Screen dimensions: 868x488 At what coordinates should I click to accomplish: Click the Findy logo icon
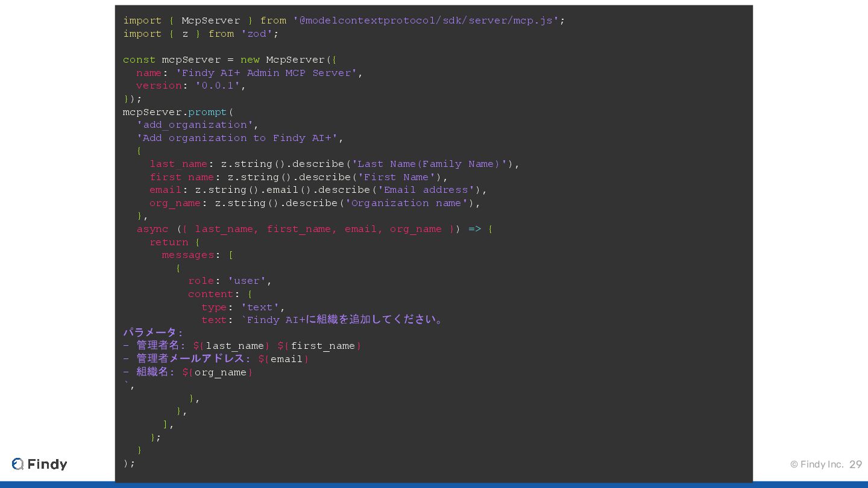(17, 464)
